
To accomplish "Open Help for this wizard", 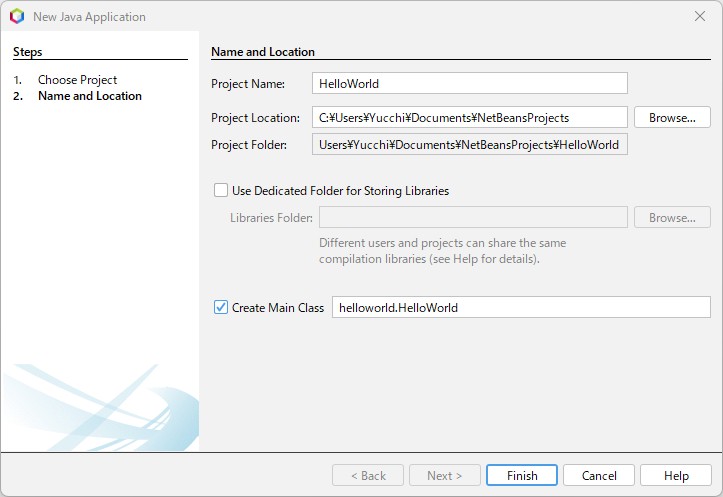I will (676, 476).
